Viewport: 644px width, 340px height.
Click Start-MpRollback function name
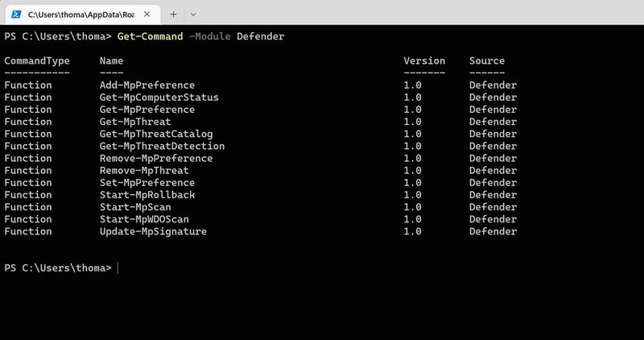tap(147, 195)
